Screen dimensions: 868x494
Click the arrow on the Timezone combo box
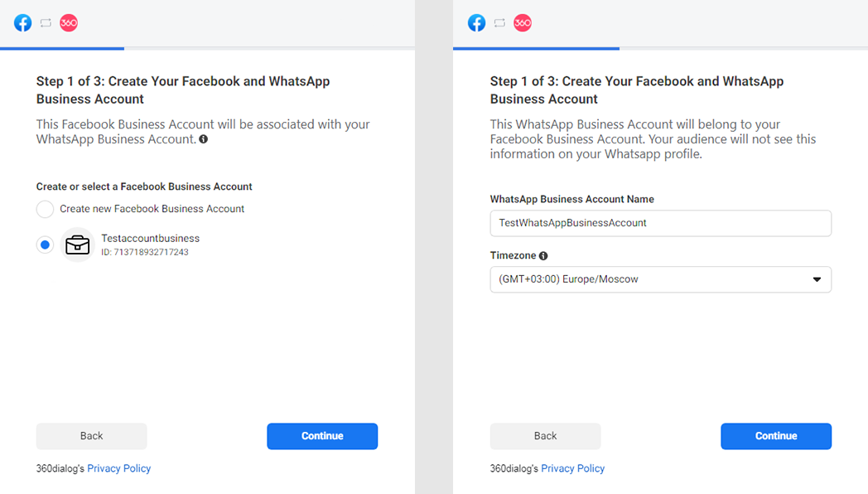(817, 279)
